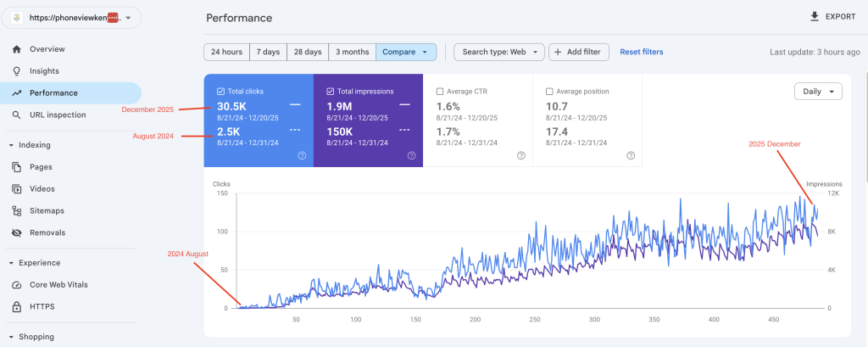
Task: Toggle the Total clicks checkbox
Action: [x=221, y=92]
